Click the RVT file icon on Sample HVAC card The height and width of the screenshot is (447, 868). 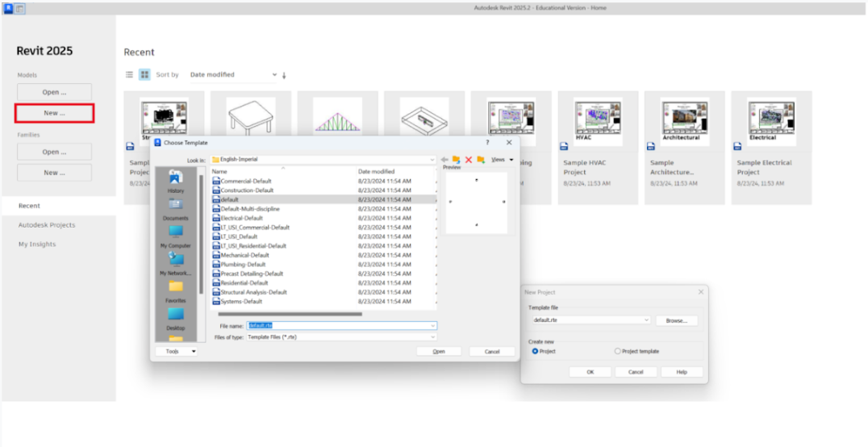coord(564,146)
